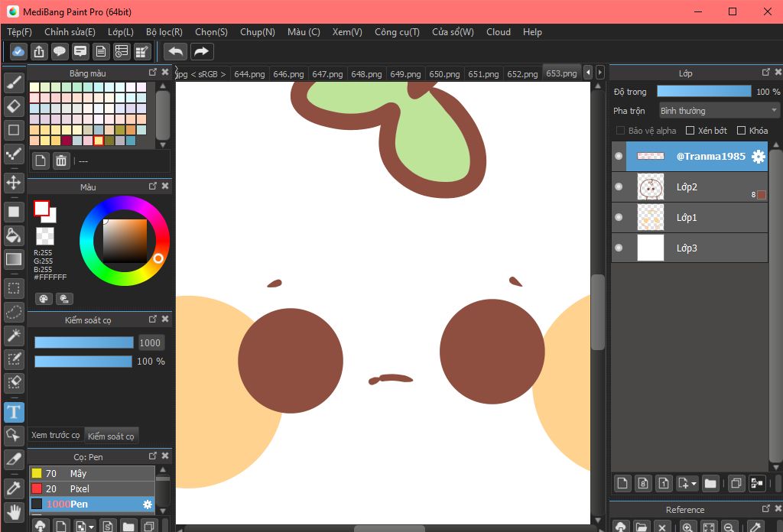Select the Lớp2 layer thumbnail
Image resolution: width=783 pixels, height=532 pixels.
651,187
